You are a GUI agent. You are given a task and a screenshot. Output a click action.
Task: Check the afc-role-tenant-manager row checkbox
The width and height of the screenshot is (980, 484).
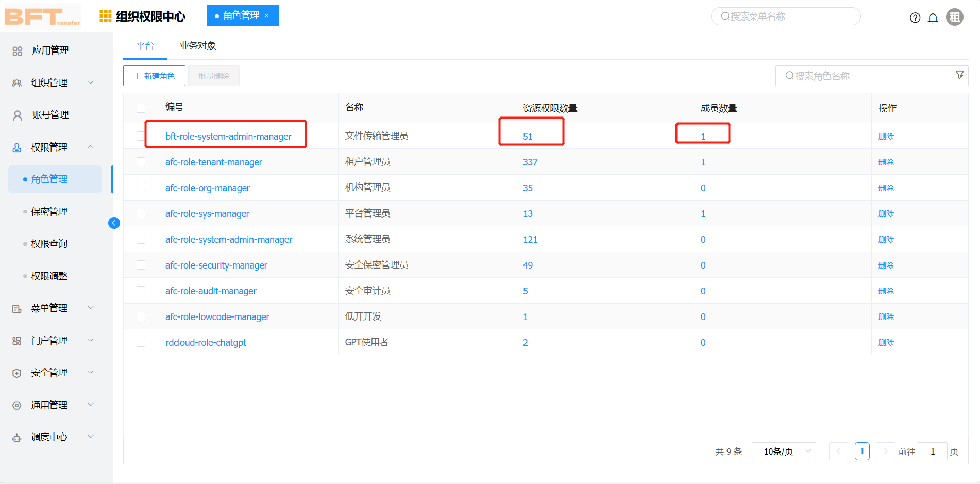point(141,161)
